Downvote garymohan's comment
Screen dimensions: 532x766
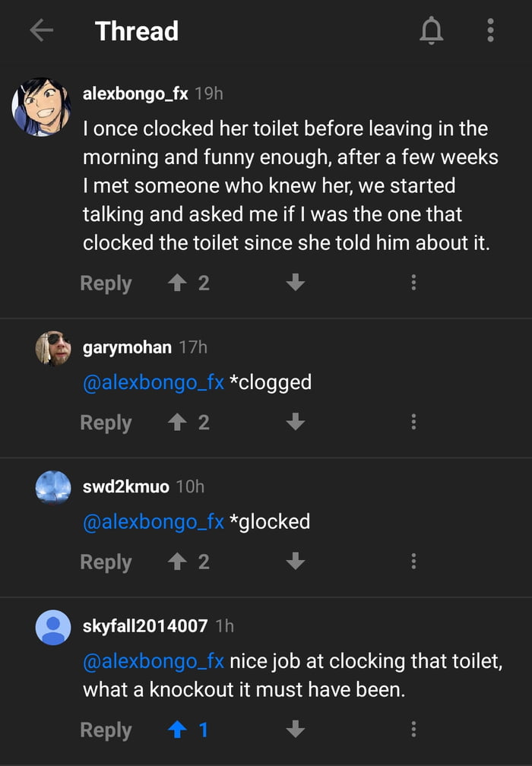[295, 423]
